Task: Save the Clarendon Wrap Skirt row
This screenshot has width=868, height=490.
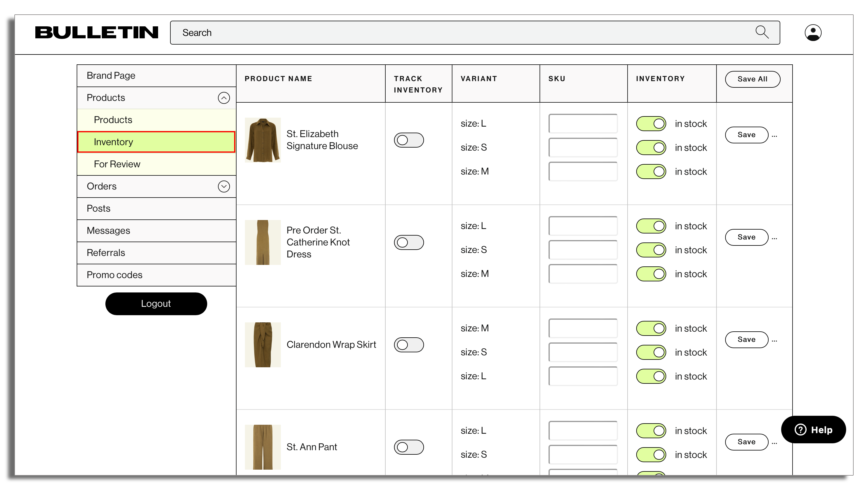Action: coord(746,340)
